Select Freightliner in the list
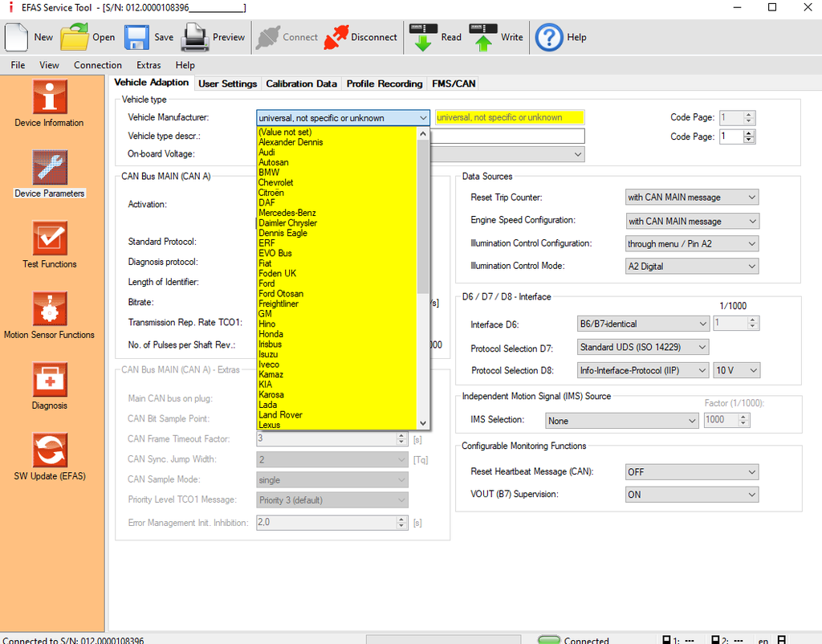Viewport: 822px width, 644px height. click(336, 304)
